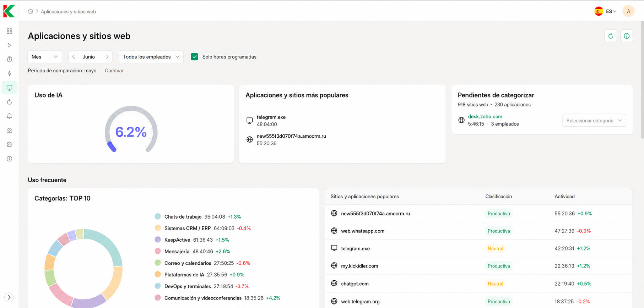Click Productiva badge for web.telegram.org
Viewport: 644px width, 308px height.
click(499, 302)
